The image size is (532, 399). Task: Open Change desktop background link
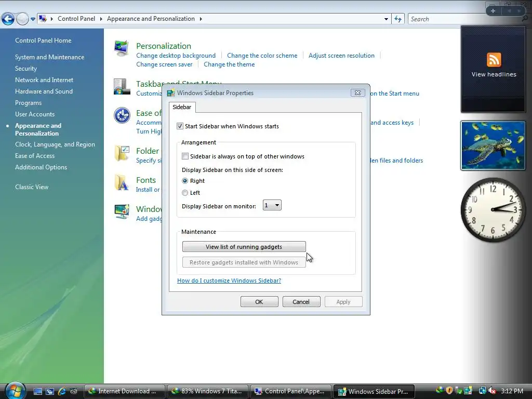click(176, 55)
